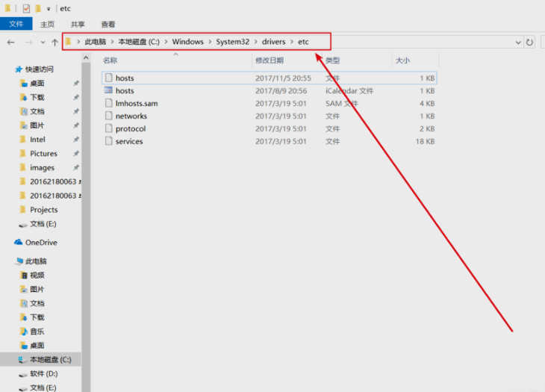The width and height of the screenshot is (545, 392).
Task: Open the 音乐 folder in sidebar
Action: coord(37,332)
